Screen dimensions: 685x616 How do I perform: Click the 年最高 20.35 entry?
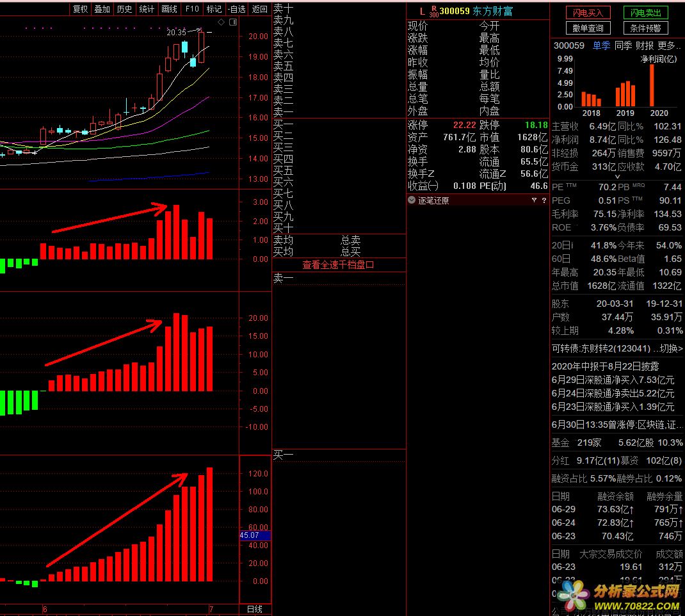tap(584, 273)
